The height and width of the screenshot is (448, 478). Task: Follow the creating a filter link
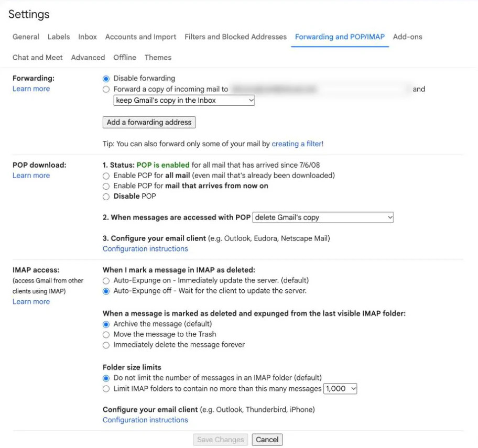click(298, 144)
